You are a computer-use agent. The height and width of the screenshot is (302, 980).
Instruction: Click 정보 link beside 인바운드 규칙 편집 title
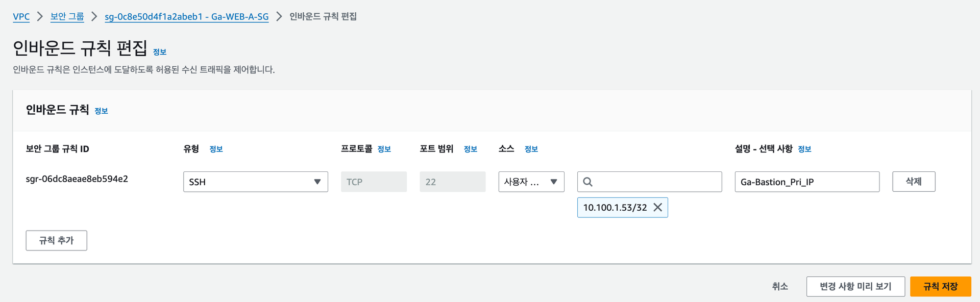(x=160, y=52)
